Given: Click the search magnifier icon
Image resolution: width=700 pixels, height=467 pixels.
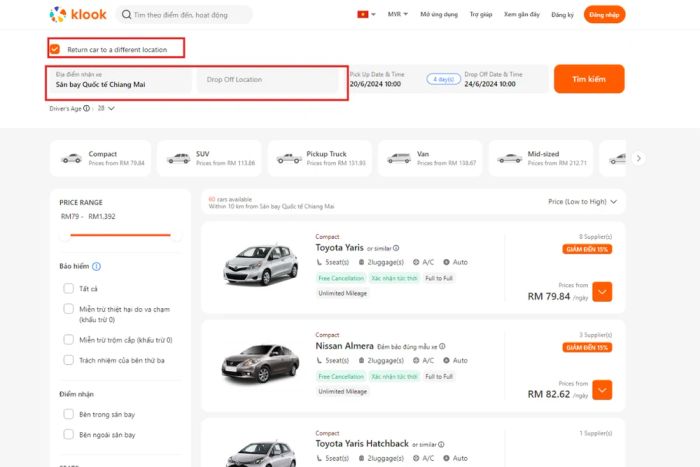Looking at the screenshot, I should (126, 15).
